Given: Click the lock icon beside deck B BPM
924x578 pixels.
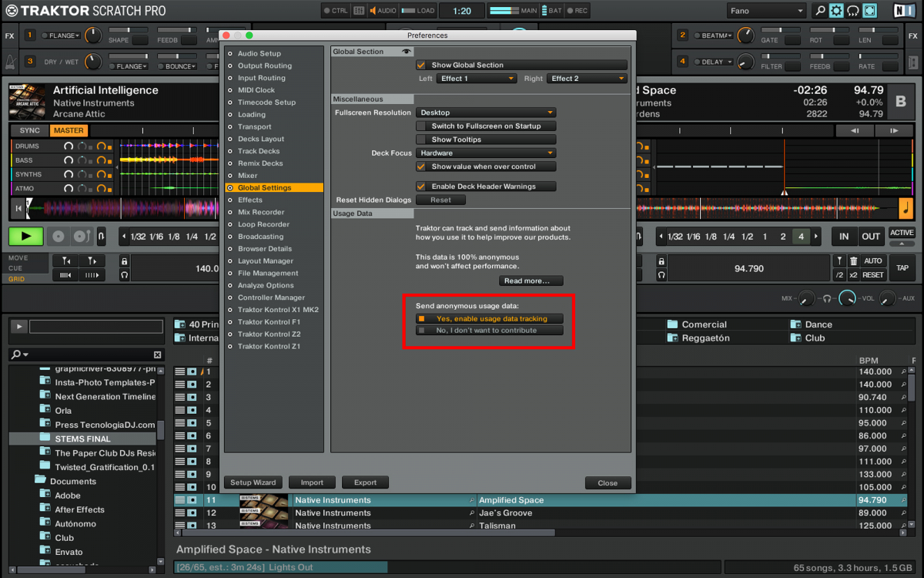Looking at the screenshot, I should pyautogui.click(x=661, y=261).
